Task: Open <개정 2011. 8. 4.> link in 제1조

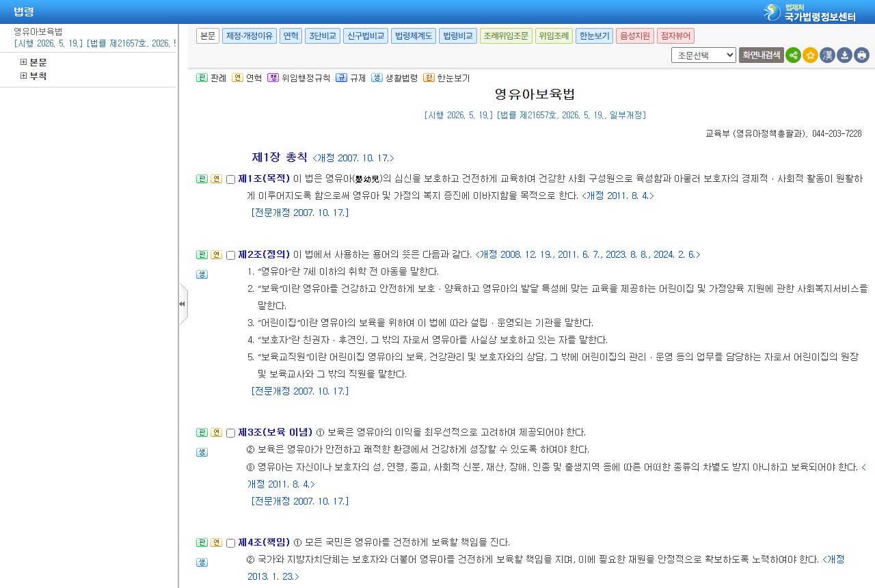Action: point(618,196)
